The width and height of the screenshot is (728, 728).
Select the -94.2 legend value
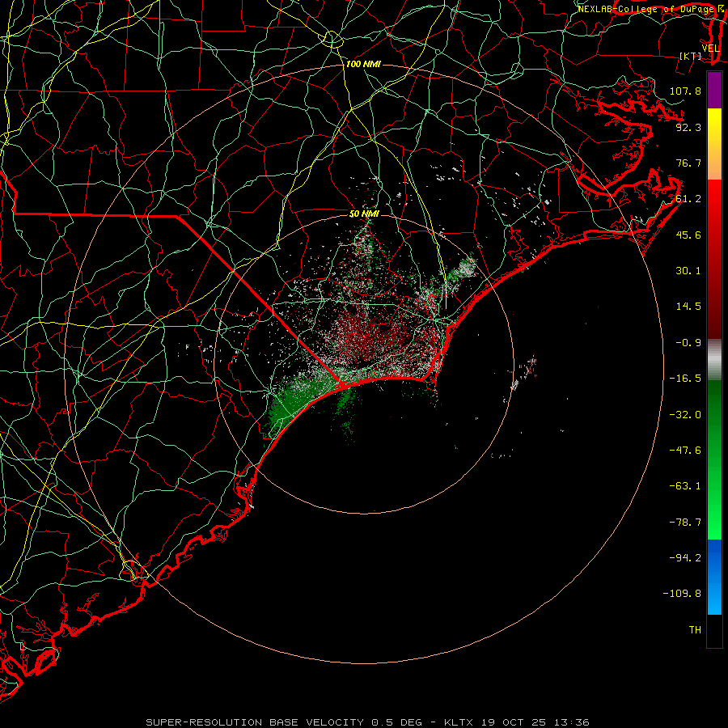(x=685, y=558)
